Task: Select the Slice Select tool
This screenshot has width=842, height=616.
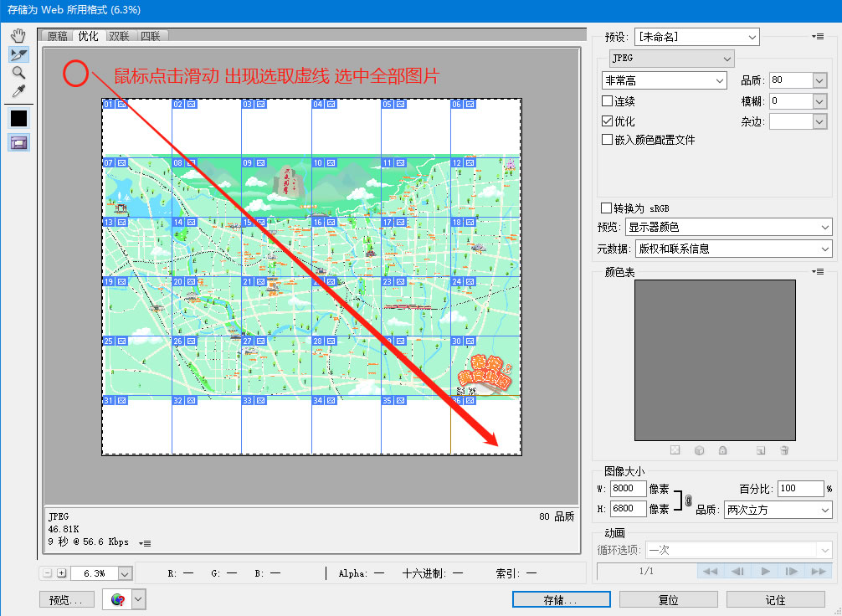Action: (x=18, y=54)
